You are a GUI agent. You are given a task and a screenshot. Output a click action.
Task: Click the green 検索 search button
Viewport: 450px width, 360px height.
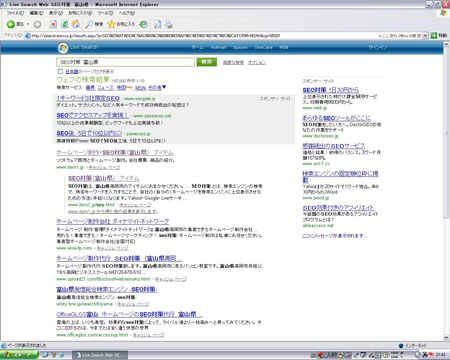[207, 62]
